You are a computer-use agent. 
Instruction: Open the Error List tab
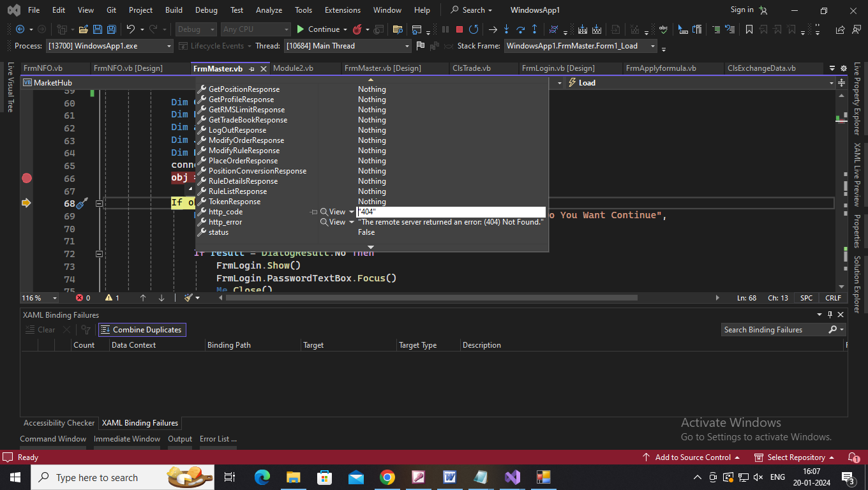(218, 439)
